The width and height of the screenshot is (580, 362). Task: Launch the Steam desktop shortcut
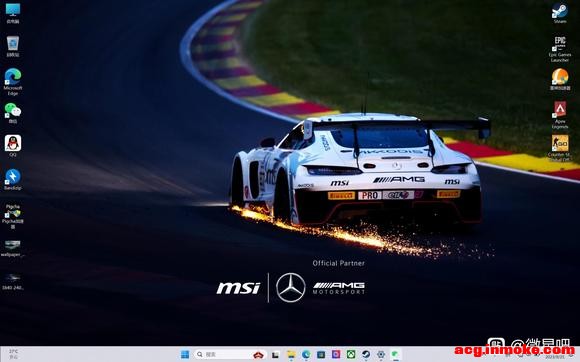pos(560,13)
